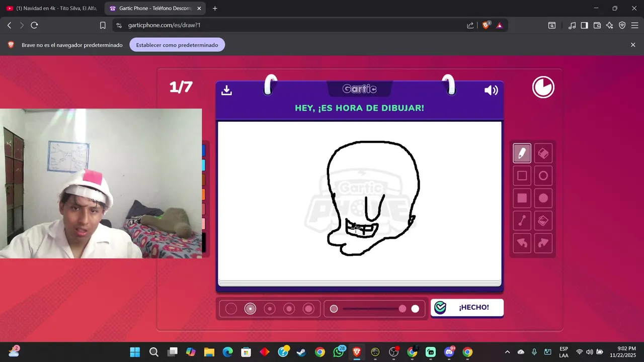Expand the hidden system tray icons
Image resolution: width=644 pixels, height=362 pixels.
click(x=507, y=352)
